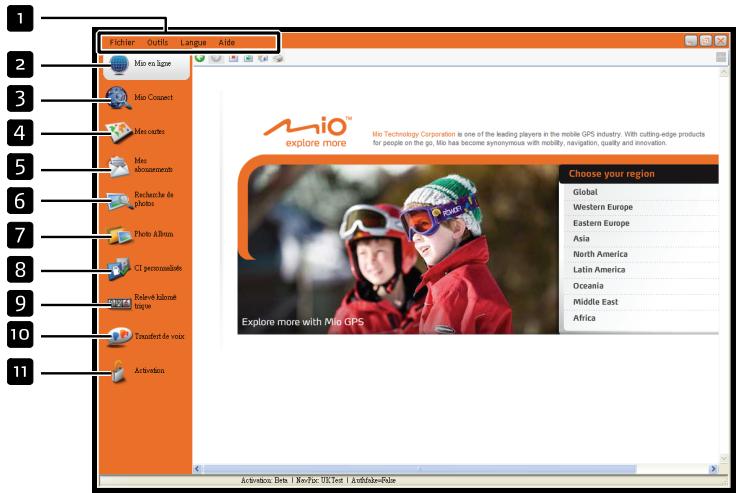Viewport: 737px width, 493px height.
Task: Select the Global region
Action: point(585,192)
